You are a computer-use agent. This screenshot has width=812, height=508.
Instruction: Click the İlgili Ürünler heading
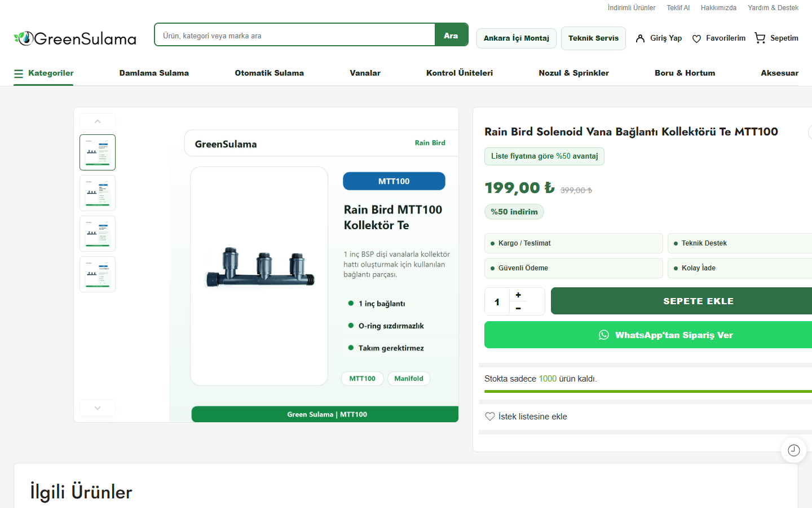click(81, 492)
